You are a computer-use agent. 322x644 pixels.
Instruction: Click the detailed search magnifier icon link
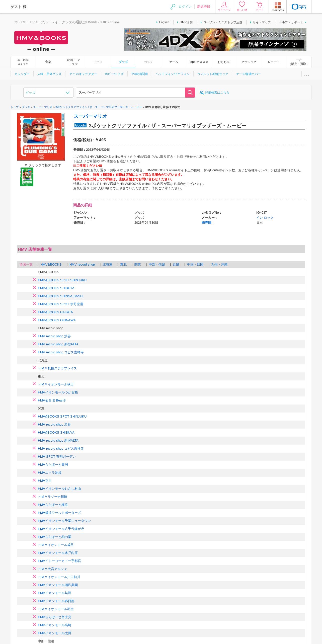tap(202, 93)
